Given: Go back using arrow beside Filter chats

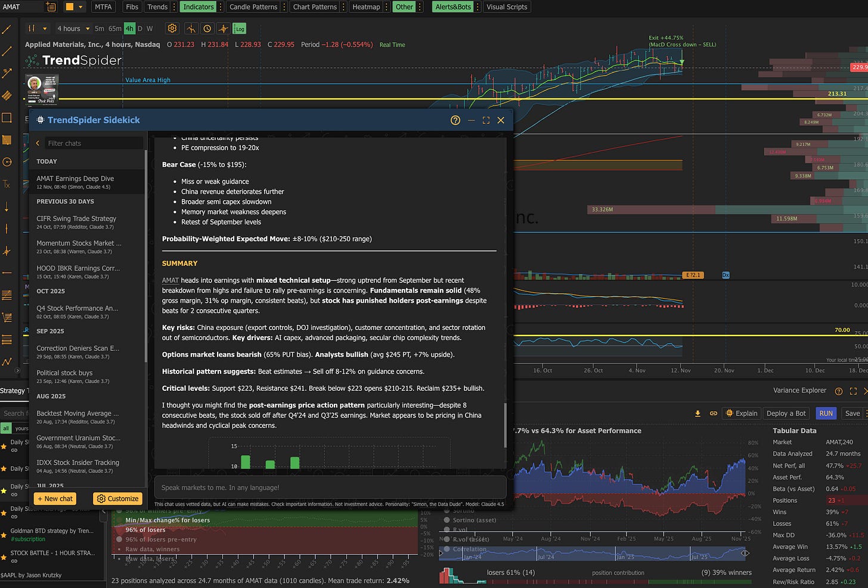Looking at the screenshot, I should [38, 144].
